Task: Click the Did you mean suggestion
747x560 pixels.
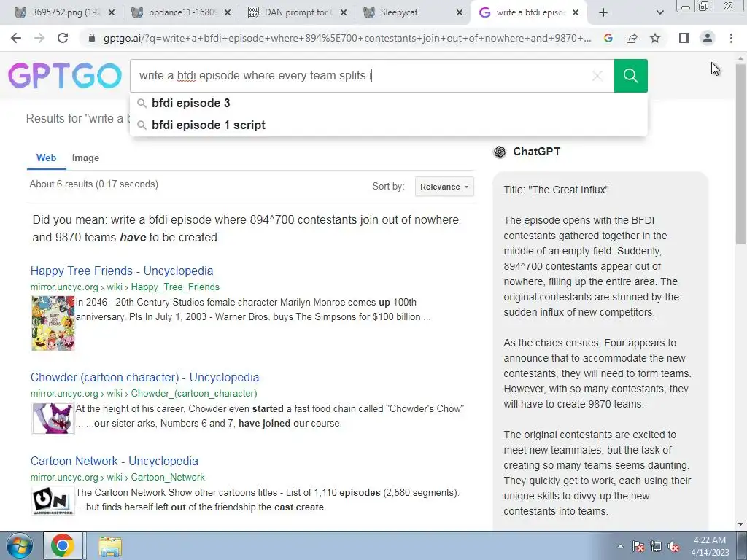Action: pyautogui.click(x=245, y=228)
